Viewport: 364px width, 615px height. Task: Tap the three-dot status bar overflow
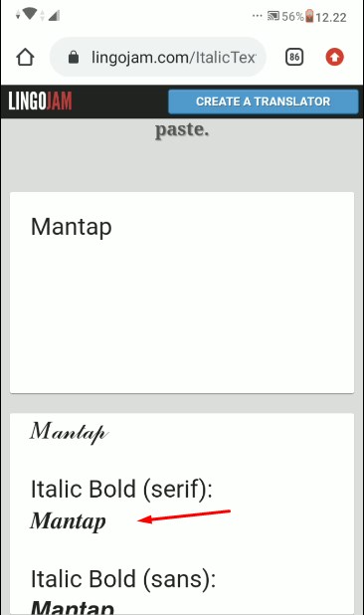[257, 16]
